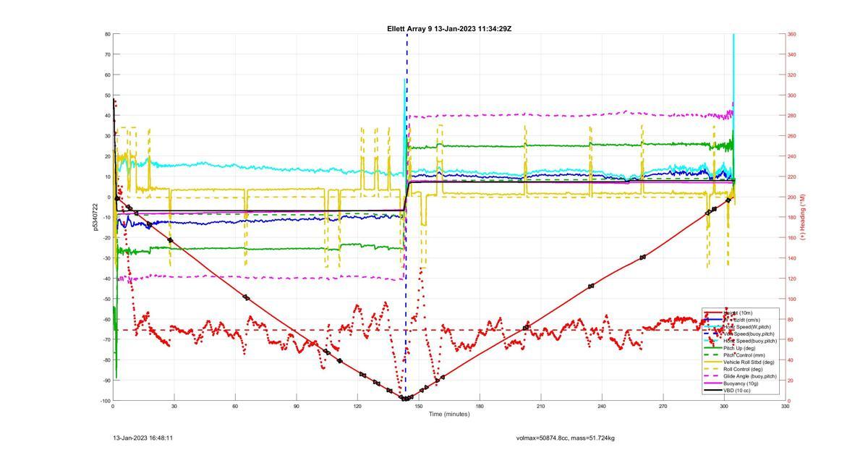Image resolution: width=868 pixels, height=450 pixels.
Task: Click the x-axis tick label '330'
Action: (786, 407)
